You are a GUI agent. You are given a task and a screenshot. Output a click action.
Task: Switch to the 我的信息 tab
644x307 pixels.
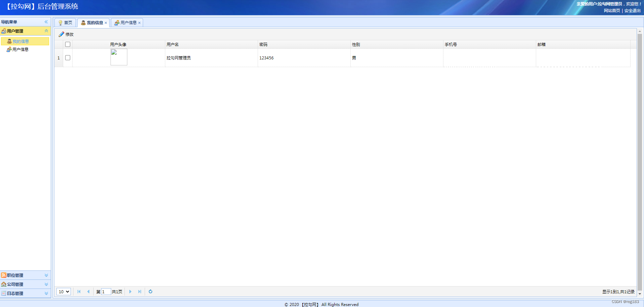tap(93, 23)
